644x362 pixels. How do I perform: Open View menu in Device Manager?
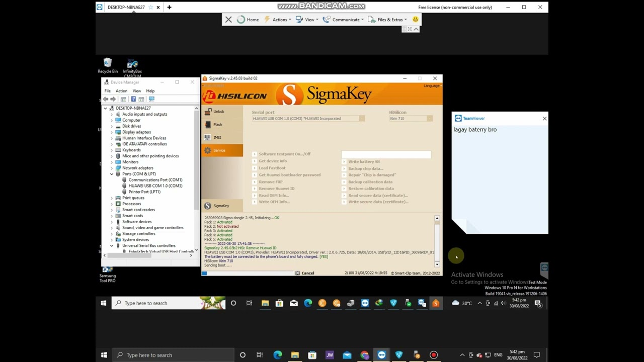(136, 91)
